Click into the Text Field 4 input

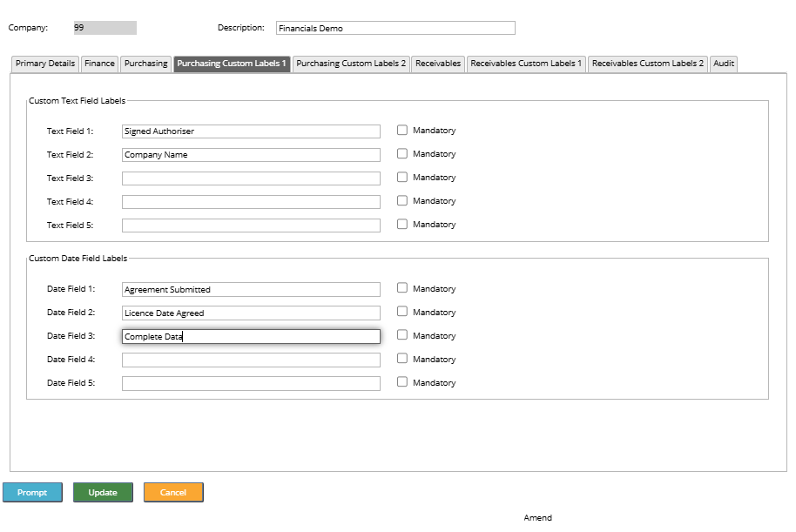251,202
